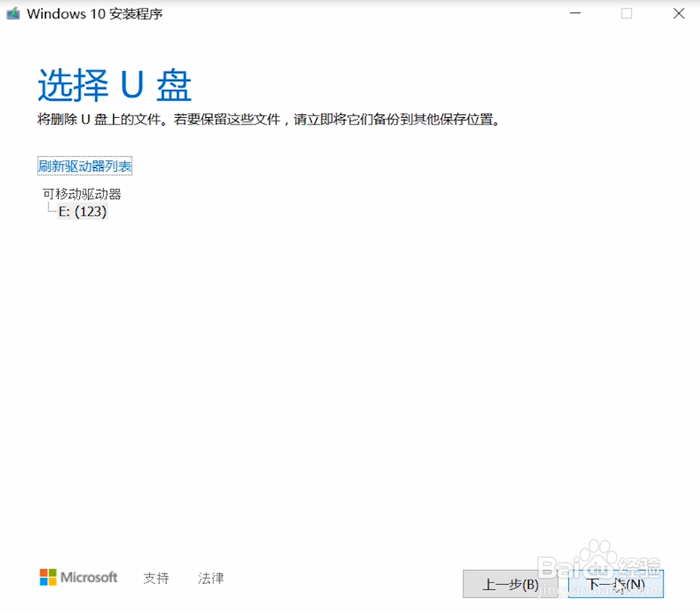Close the Windows 10 安装程序 window
Viewport: 700px width, 614px height.
pos(678,14)
